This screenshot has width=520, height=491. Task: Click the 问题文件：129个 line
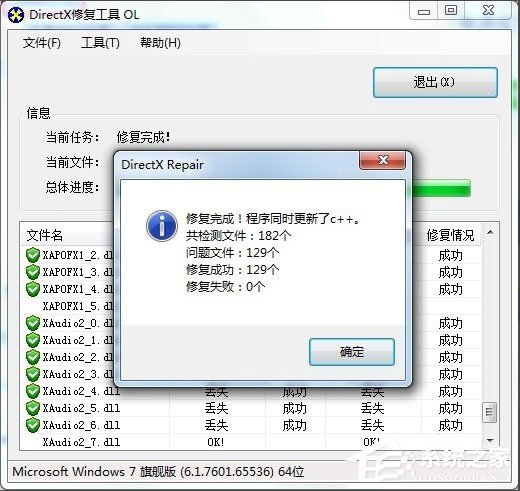[233, 253]
